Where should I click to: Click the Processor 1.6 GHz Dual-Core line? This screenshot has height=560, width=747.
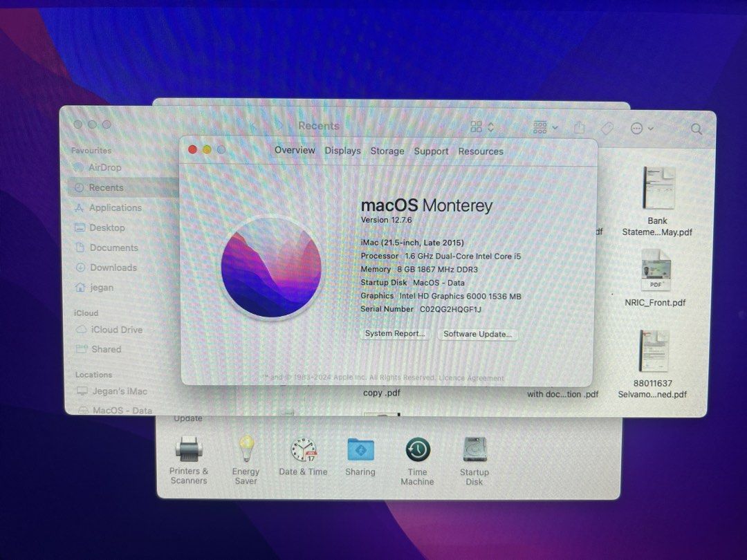441,256
